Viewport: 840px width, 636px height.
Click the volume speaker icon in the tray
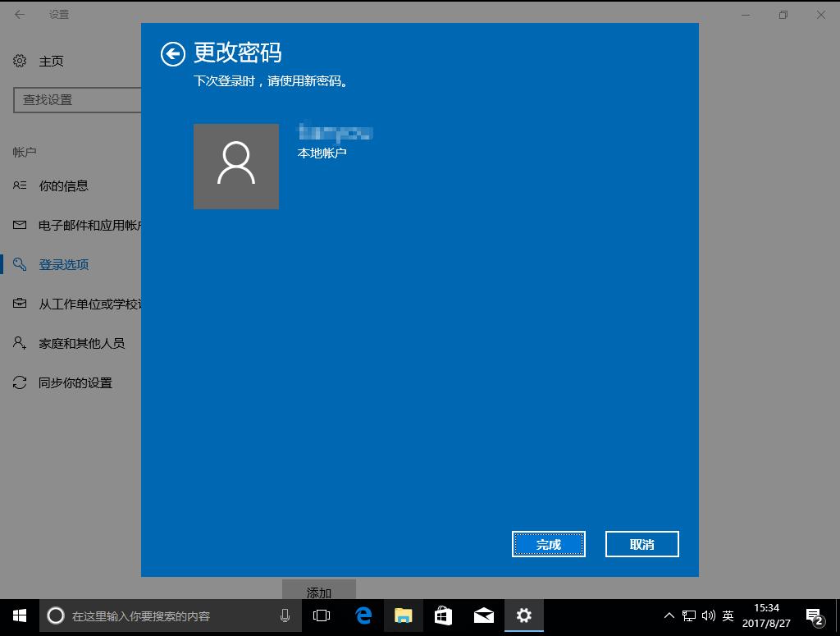pos(707,615)
